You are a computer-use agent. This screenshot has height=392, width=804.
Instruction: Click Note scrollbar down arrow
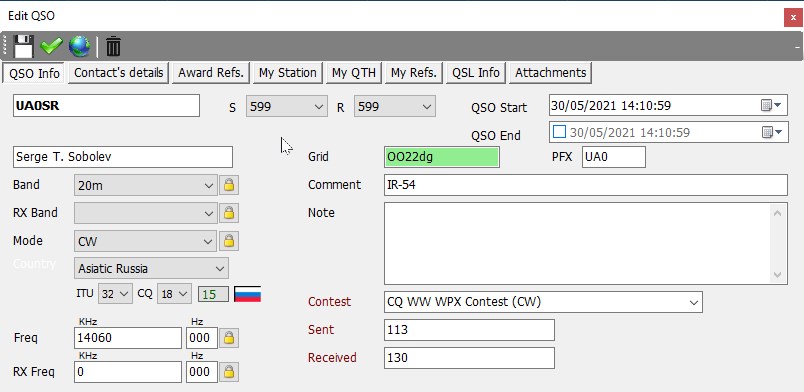coord(777,275)
